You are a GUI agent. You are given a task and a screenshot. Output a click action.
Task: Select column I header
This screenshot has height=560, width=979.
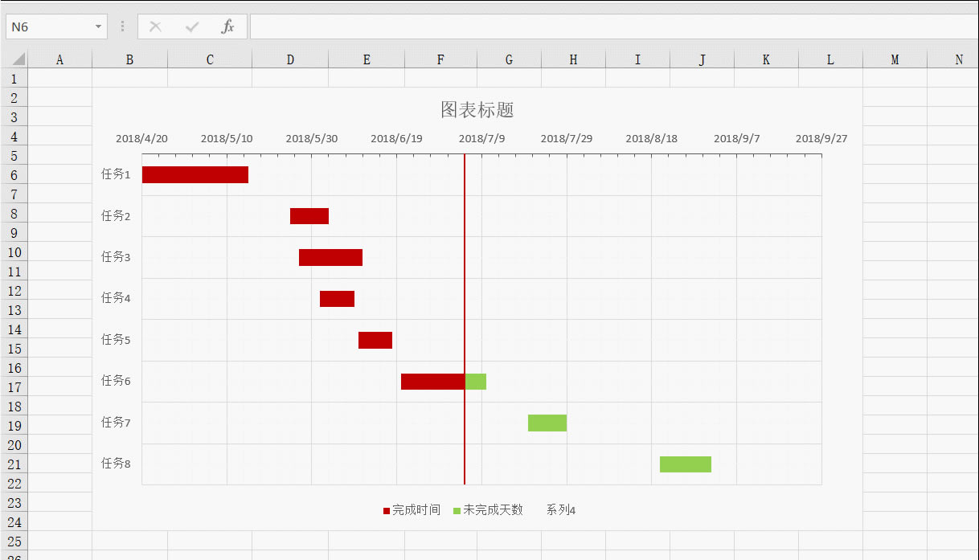(x=637, y=59)
